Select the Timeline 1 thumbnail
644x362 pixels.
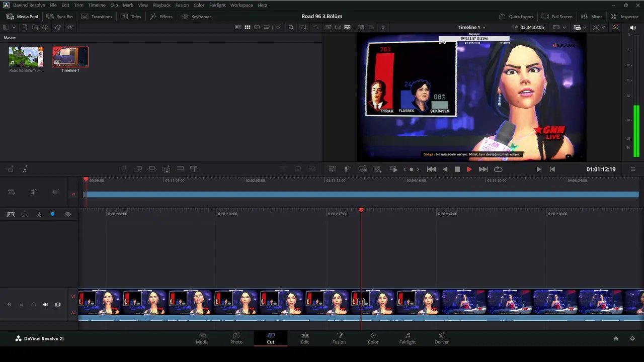(x=70, y=57)
